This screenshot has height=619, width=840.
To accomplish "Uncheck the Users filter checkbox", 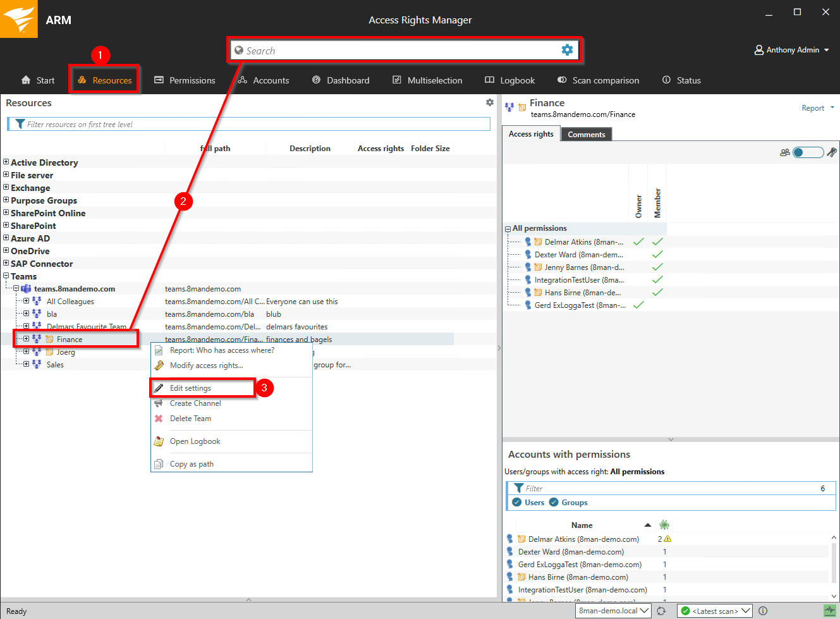I will click(x=517, y=503).
